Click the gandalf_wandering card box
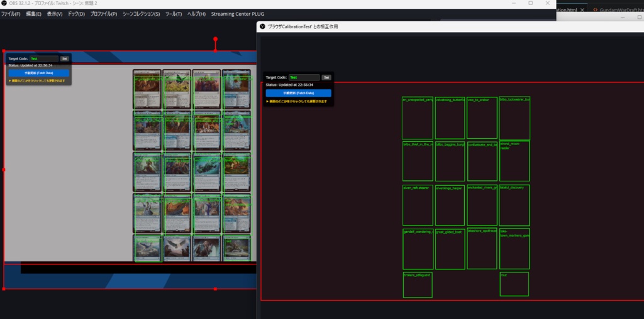Screen dimensions: 644x319 [x=418, y=249]
